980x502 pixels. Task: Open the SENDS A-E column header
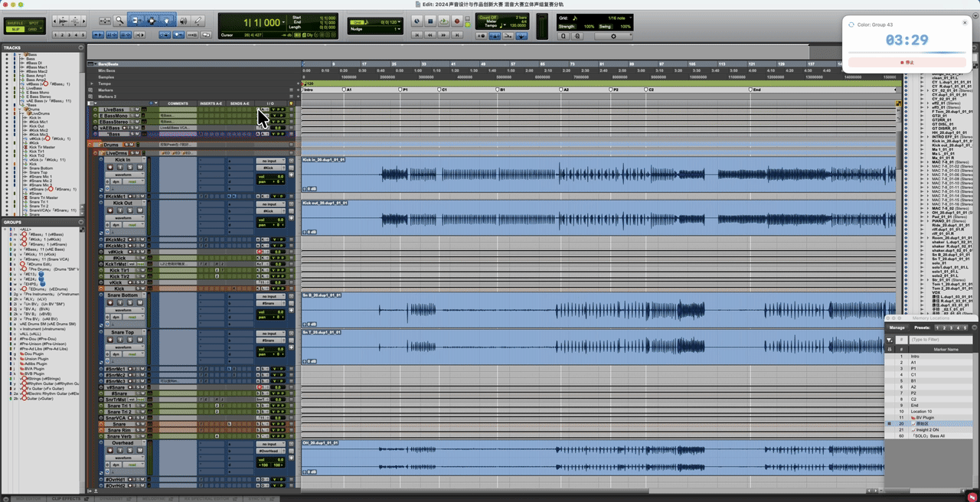(240, 103)
